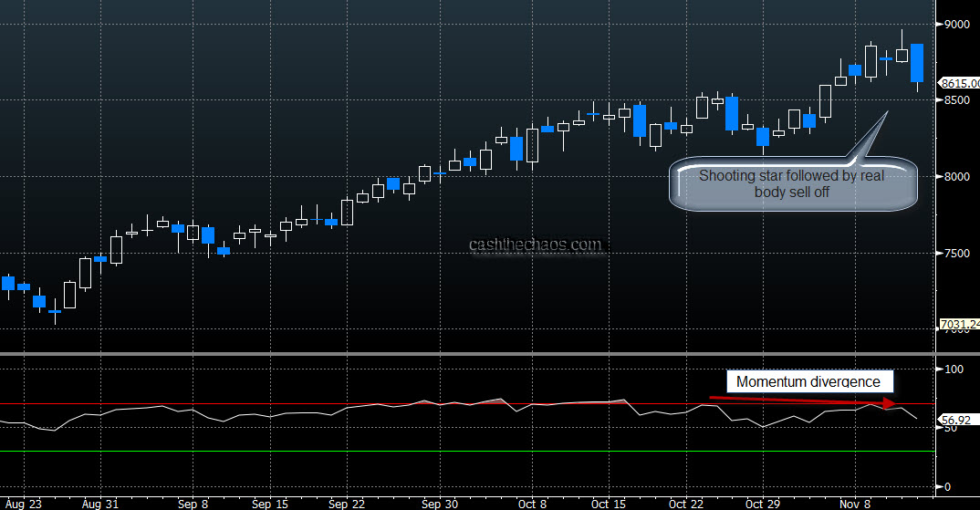980x510 pixels.
Task: Click the "Shooting star followed by real body sell off" callout
Action: tap(793, 183)
